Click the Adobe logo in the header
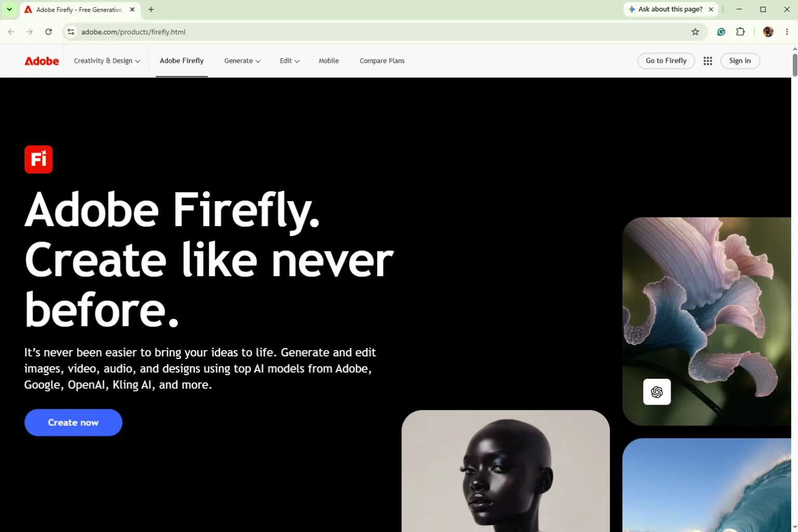 click(x=42, y=61)
